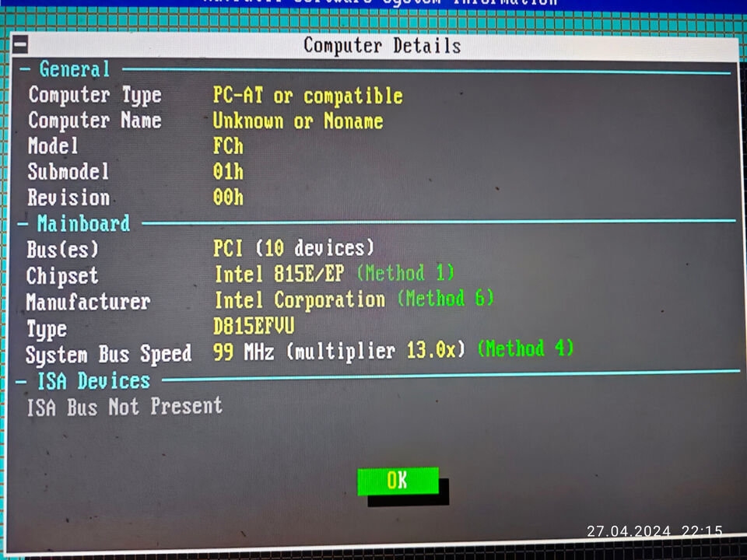Click the Model label
This screenshot has height=560, width=747.
click(x=53, y=145)
